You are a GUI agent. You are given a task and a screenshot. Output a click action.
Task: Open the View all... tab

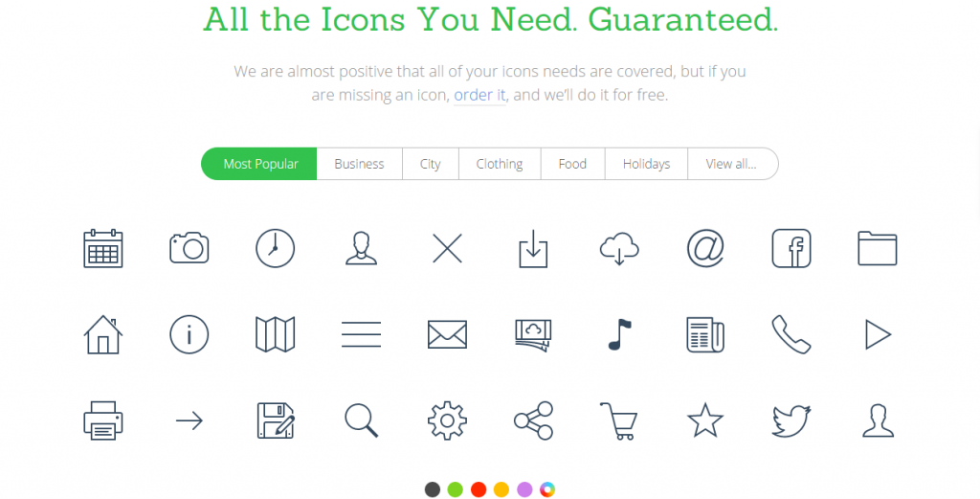pyautogui.click(x=732, y=164)
